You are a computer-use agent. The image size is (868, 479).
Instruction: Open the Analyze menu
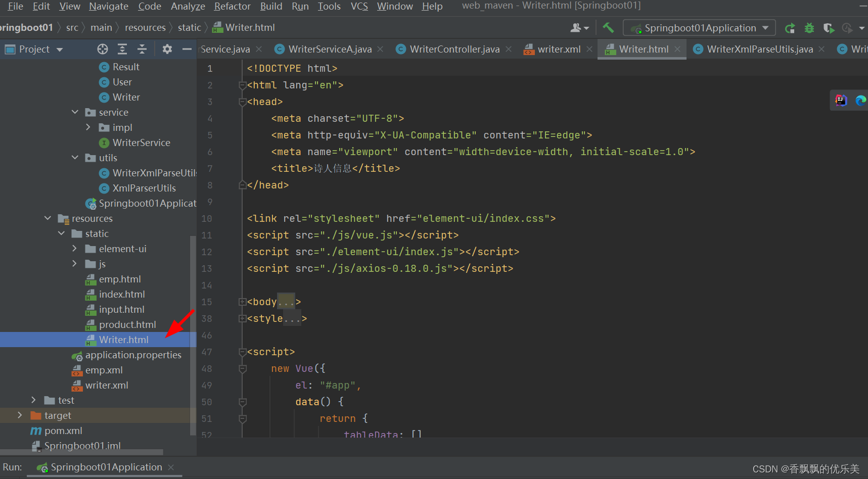(188, 6)
